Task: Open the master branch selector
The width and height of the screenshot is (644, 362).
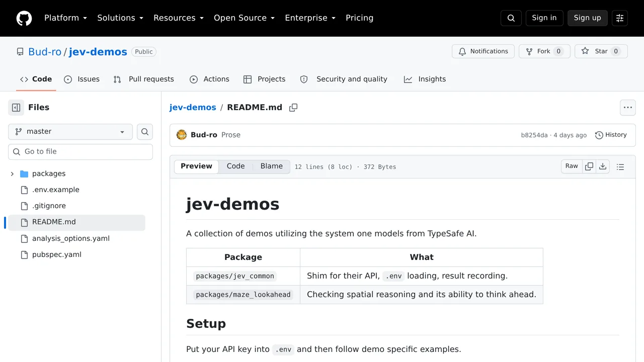Action: [x=70, y=132]
